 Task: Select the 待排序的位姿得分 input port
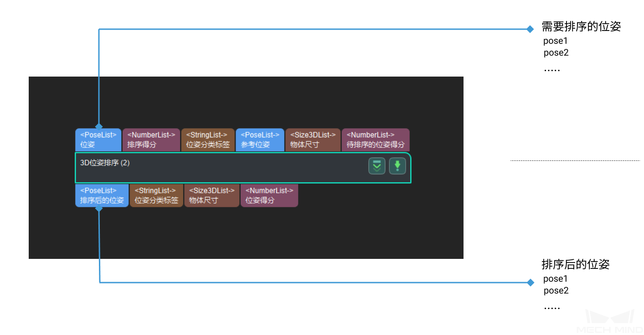point(376,140)
